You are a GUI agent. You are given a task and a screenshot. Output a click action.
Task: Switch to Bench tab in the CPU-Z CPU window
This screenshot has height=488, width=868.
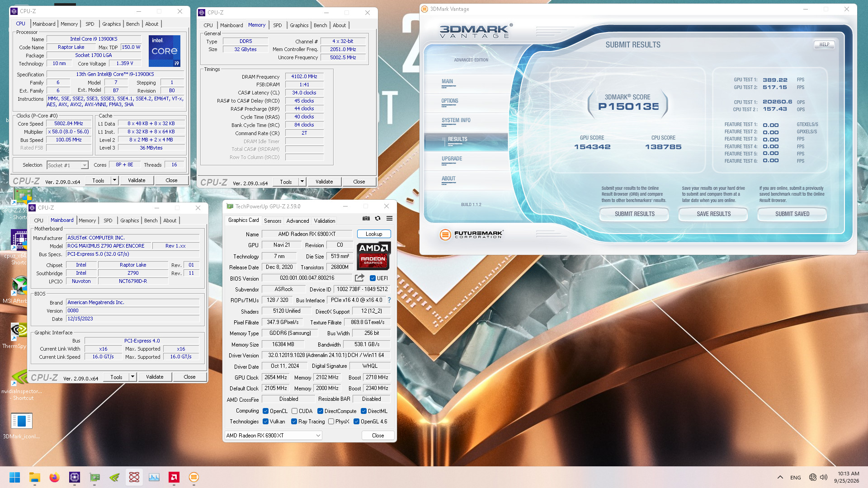pos(132,24)
